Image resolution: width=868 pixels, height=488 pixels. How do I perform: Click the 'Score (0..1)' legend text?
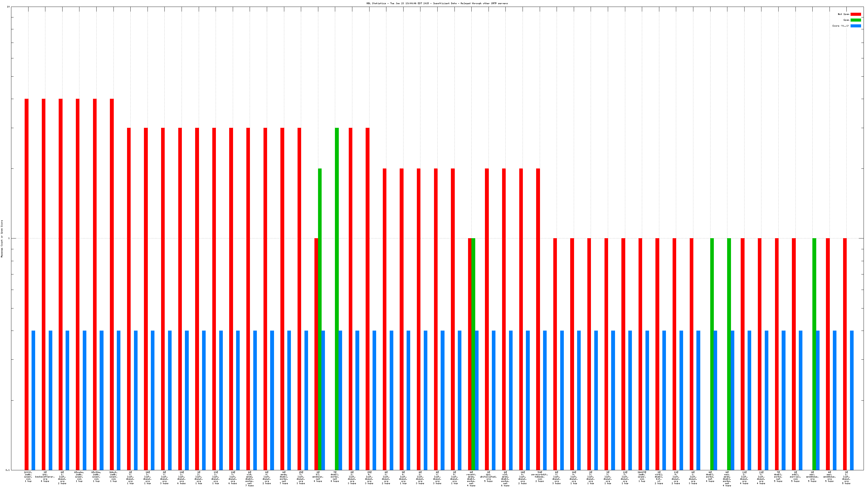tap(840, 26)
